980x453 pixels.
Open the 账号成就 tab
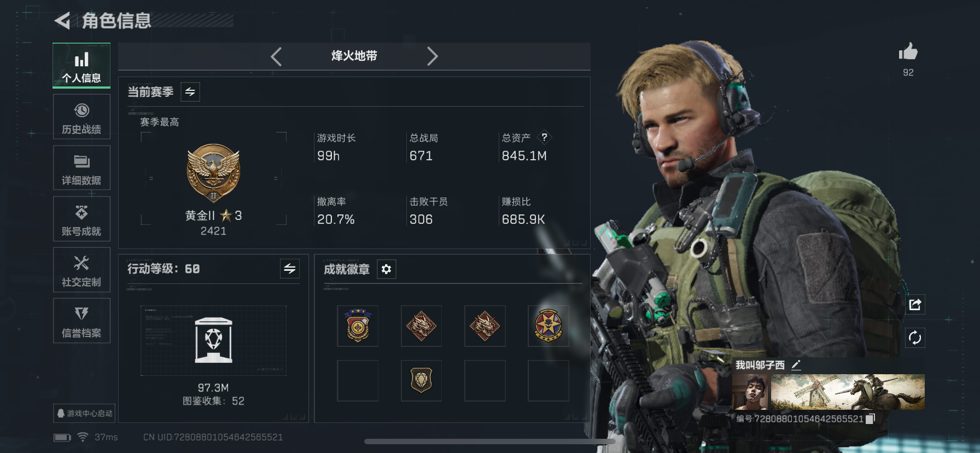coord(81,218)
